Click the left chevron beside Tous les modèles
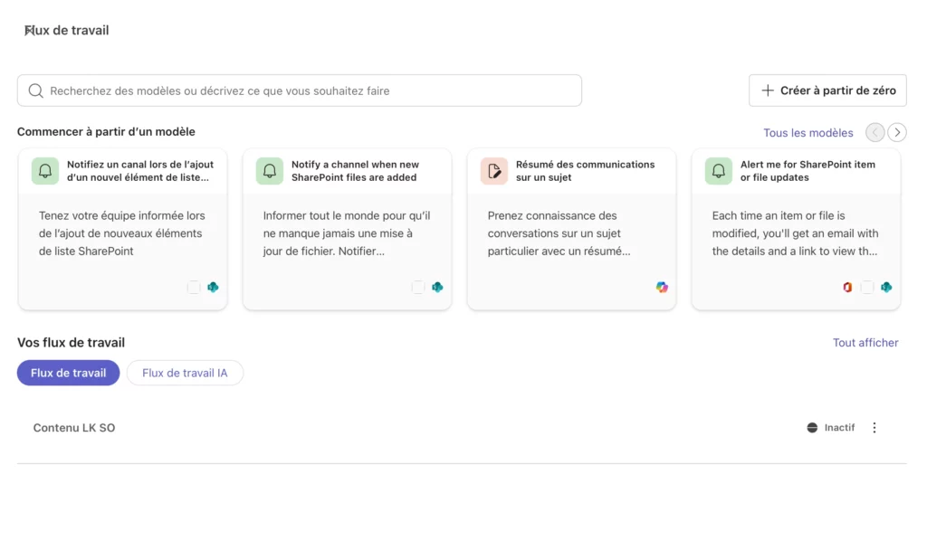The height and width of the screenshot is (560, 927). (874, 132)
